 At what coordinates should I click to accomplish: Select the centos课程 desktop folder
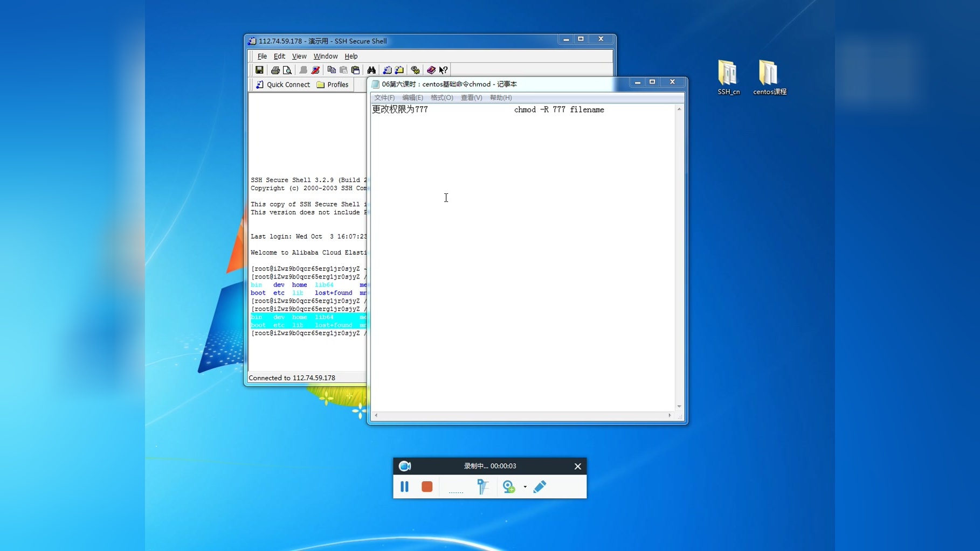[x=770, y=78]
